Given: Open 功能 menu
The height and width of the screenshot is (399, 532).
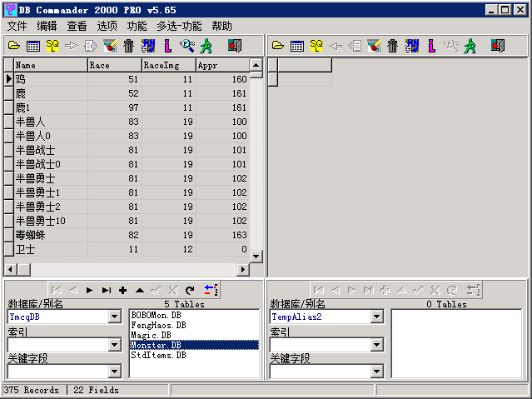Looking at the screenshot, I should pos(137,26).
